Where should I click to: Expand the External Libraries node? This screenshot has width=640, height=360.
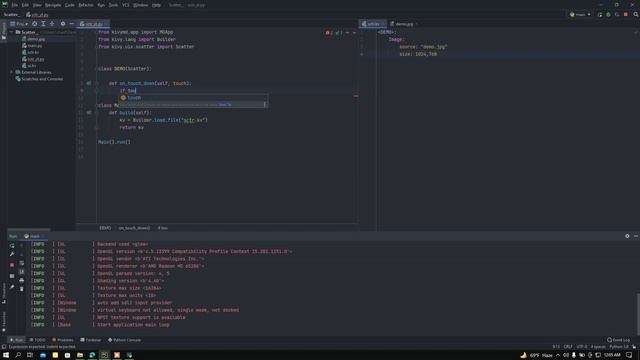point(11,72)
